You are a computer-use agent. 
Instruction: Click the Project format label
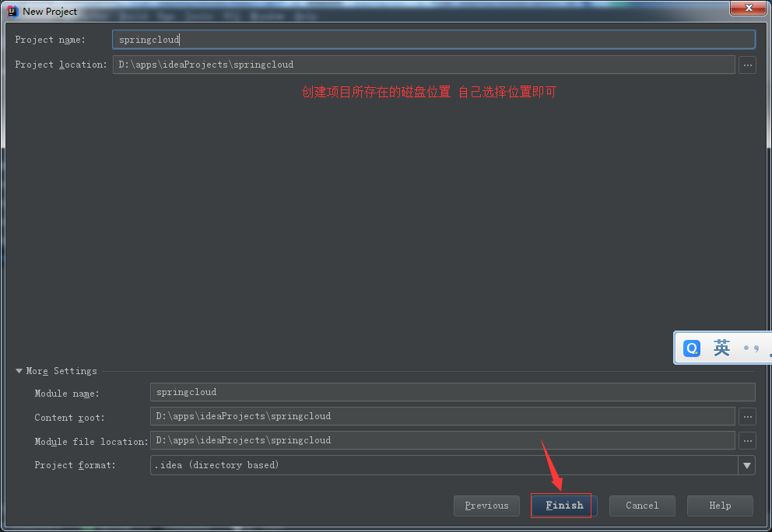75,465
